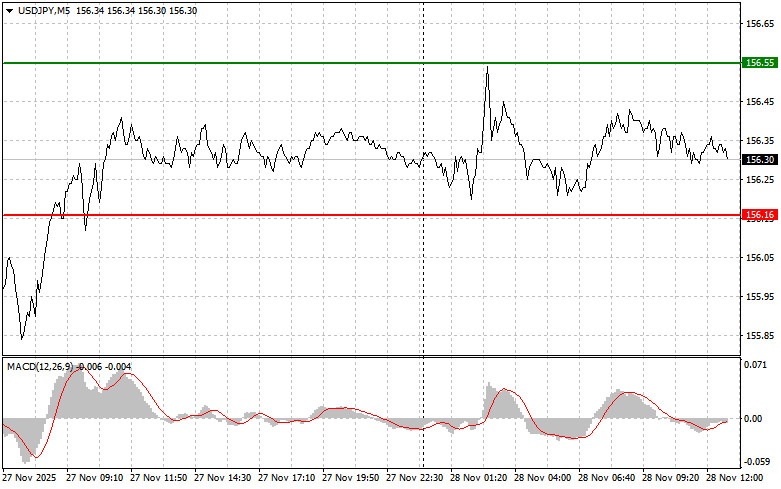Click the 0.00 MACD scale value

753,419
